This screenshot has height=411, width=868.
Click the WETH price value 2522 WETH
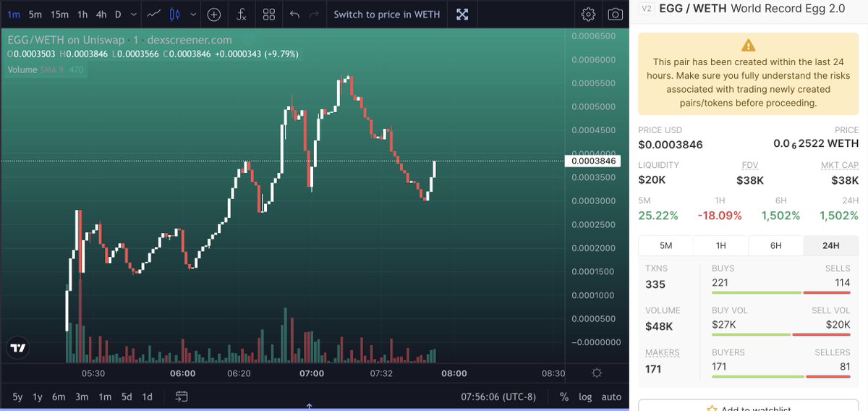816,144
